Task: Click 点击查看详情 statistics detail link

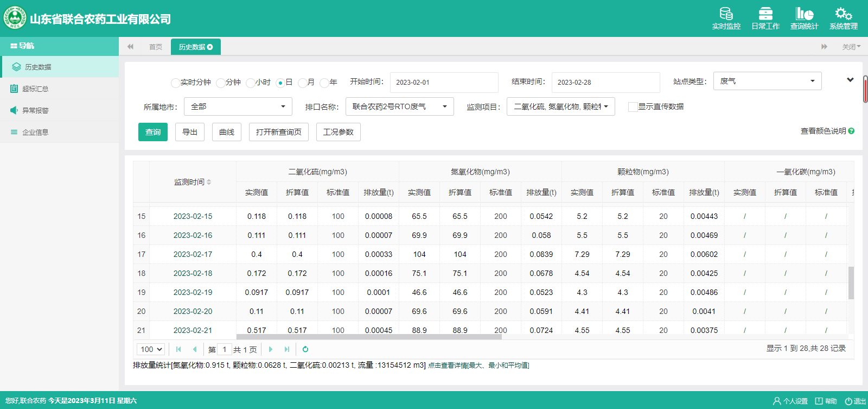Action: click(x=478, y=366)
